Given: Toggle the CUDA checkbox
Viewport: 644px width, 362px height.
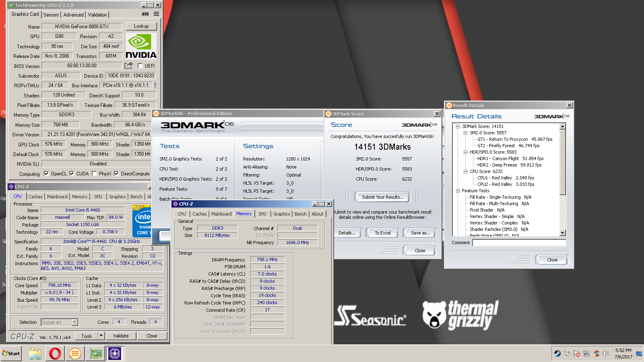Looking at the screenshot, I should tap(72, 174).
